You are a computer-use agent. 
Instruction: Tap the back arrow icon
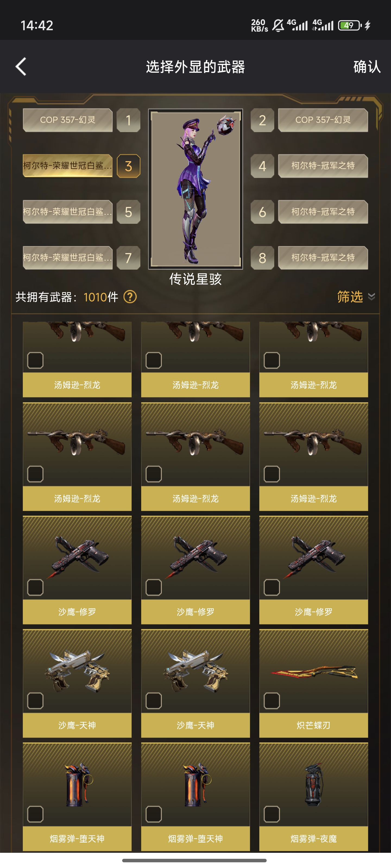pyautogui.click(x=21, y=66)
